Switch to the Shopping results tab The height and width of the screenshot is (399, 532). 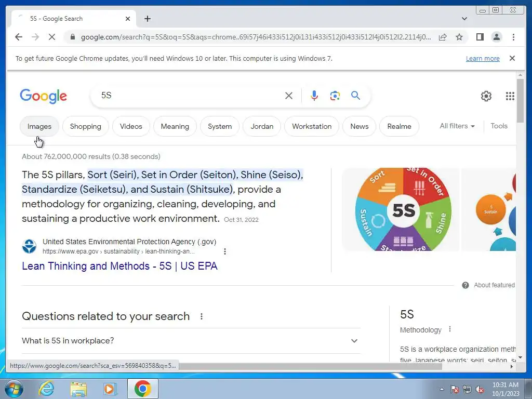pos(86,126)
